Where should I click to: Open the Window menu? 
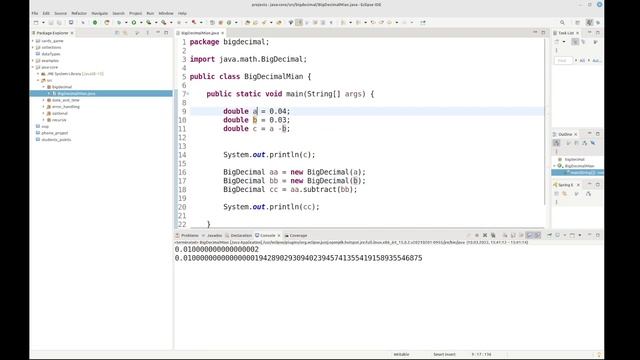[166, 13]
